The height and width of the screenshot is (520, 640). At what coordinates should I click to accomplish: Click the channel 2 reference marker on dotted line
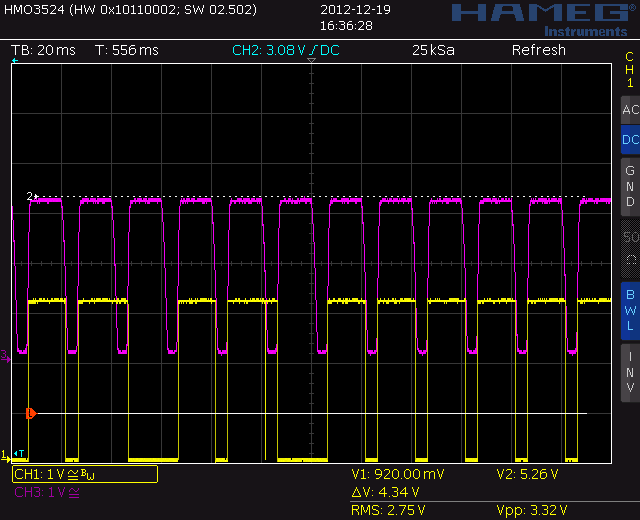32,196
